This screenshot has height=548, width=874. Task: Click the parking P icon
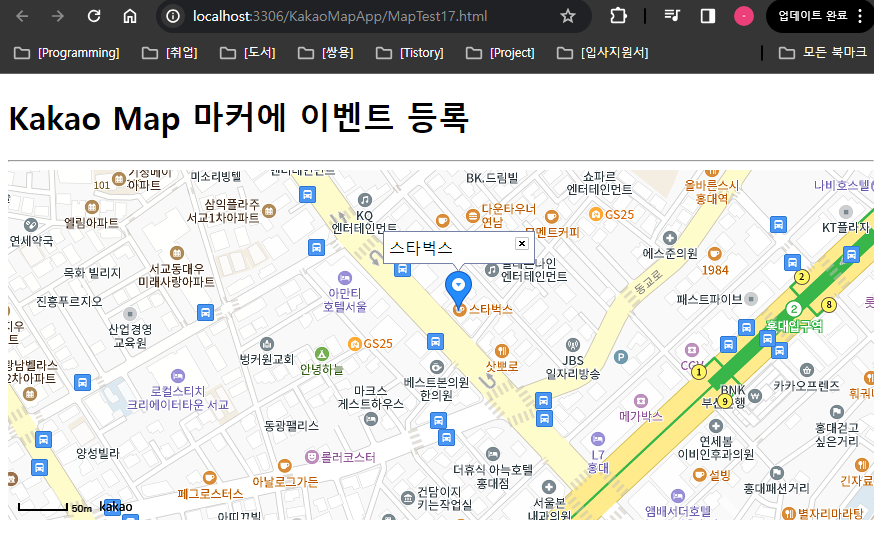[x=621, y=357]
